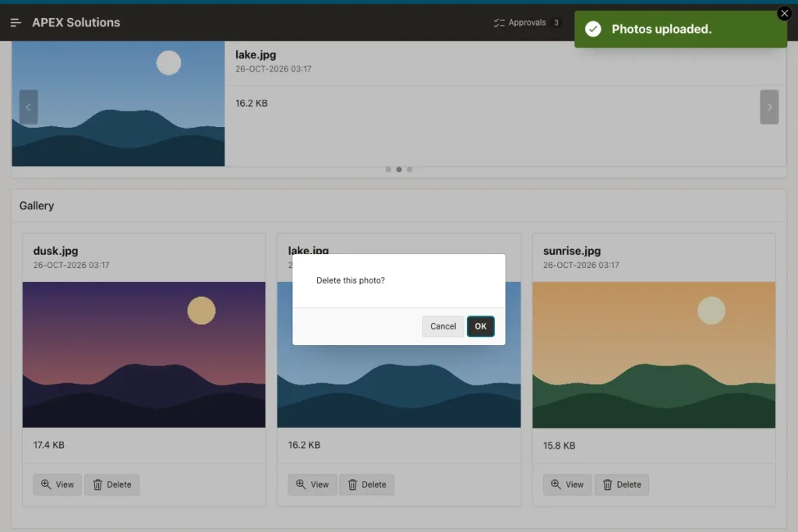798x532 pixels.
Task: Go to next carousel slide
Action: (x=769, y=107)
